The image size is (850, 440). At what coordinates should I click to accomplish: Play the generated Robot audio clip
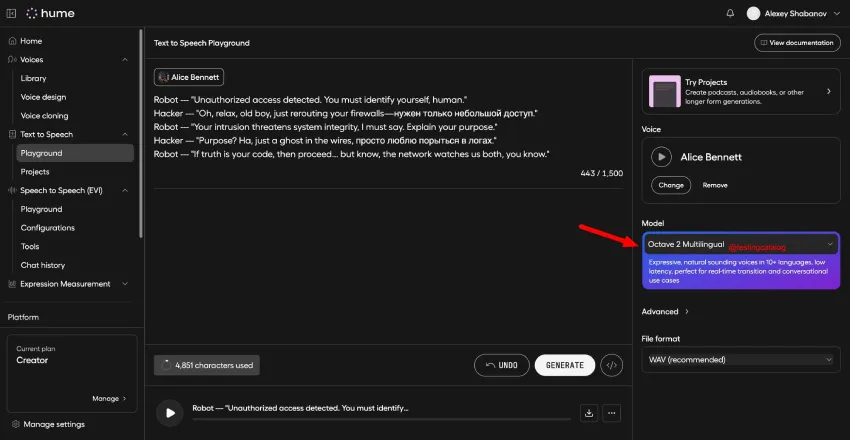click(x=170, y=413)
